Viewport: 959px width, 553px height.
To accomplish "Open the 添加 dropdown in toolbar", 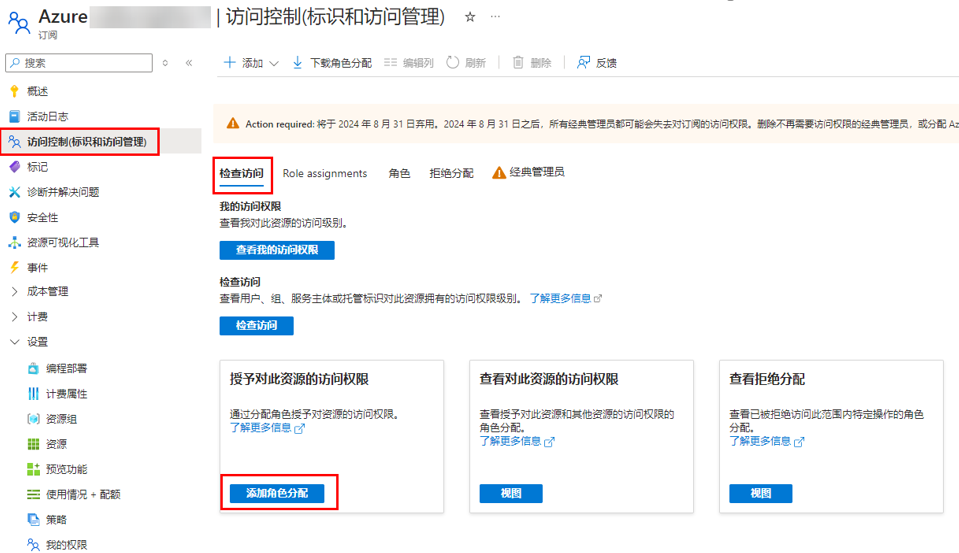I will coord(251,63).
